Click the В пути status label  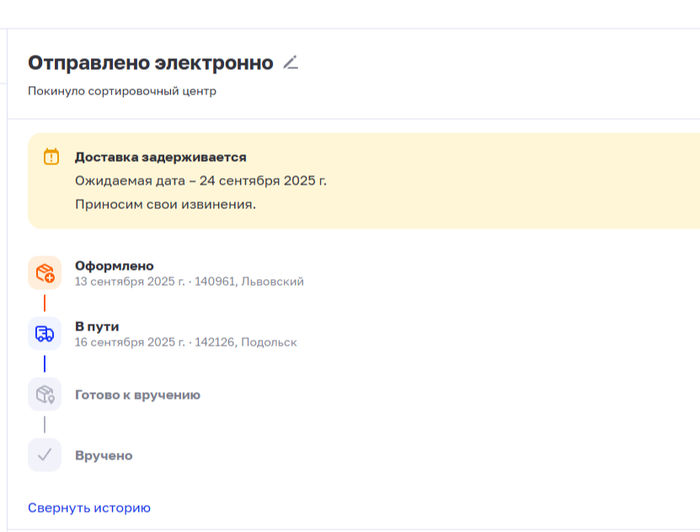pyautogui.click(x=97, y=327)
